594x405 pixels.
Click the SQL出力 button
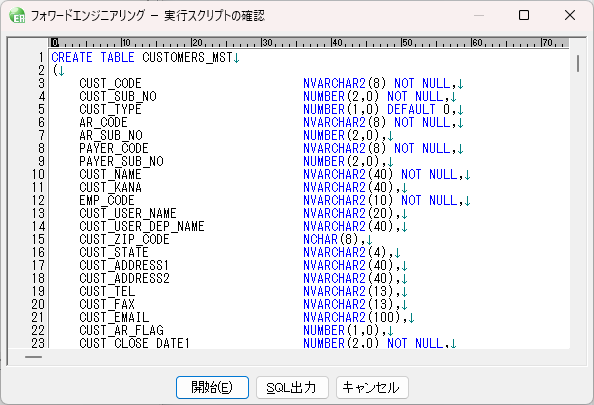(292, 387)
